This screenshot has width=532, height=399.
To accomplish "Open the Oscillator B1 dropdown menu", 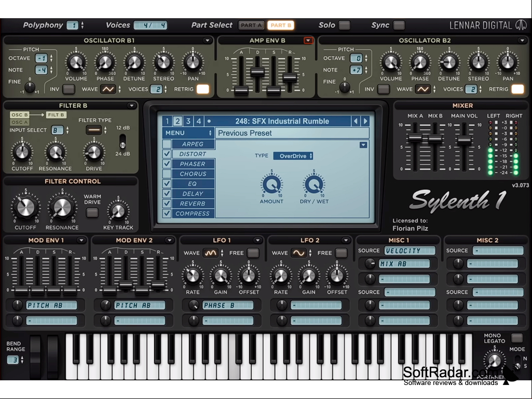I will (x=207, y=40).
